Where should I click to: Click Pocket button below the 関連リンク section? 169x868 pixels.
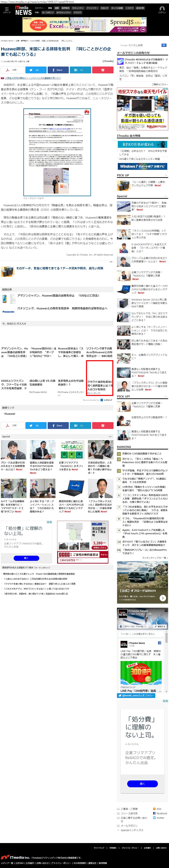[x=102, y=425]
